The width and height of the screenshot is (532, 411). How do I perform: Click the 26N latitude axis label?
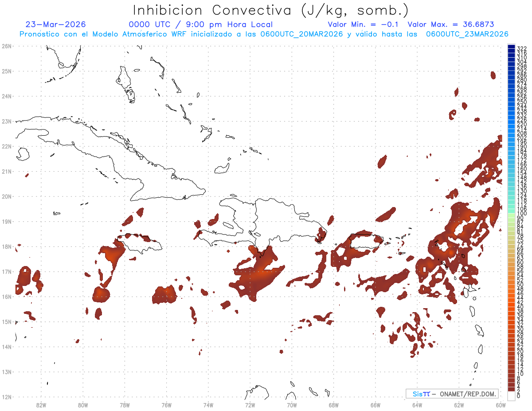(7, 46)
